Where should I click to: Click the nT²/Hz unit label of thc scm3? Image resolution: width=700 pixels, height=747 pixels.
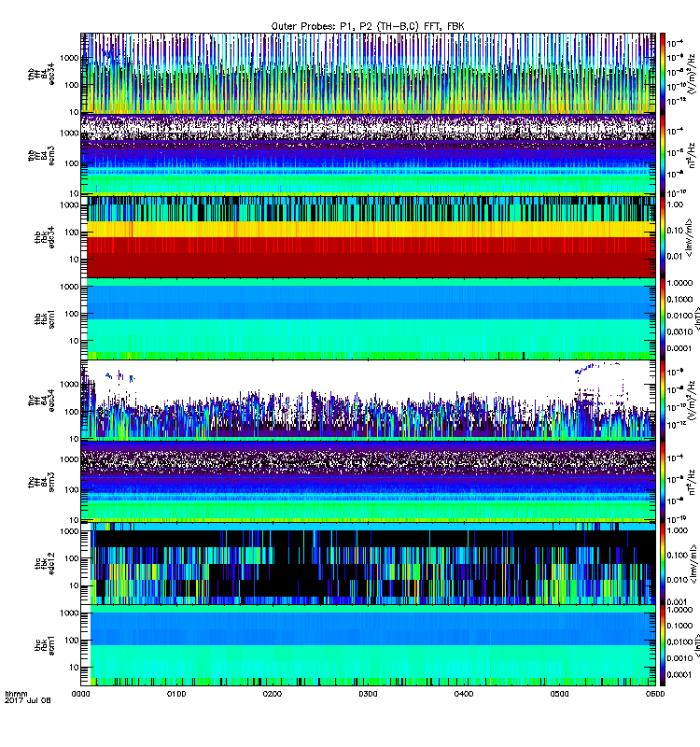point(692,482)
